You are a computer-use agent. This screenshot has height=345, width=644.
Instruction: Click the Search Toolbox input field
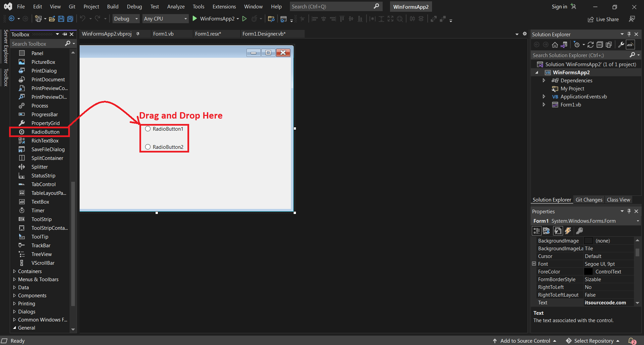(37, 44)
